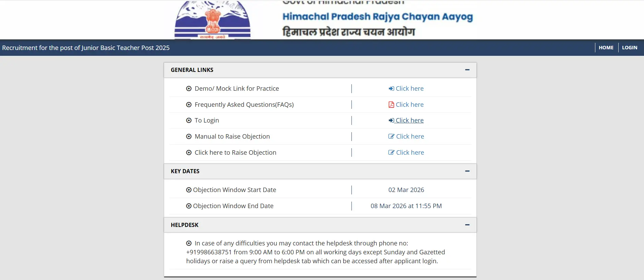Screen dimensions: 644x280
Task: Click the bullet icon beside Objection Window End Date
Action: tap(189, 206)
